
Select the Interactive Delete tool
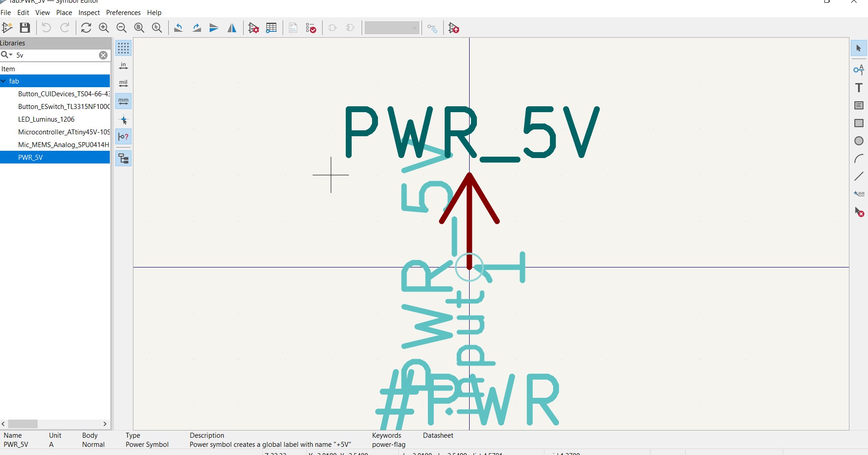click(858, 212)
